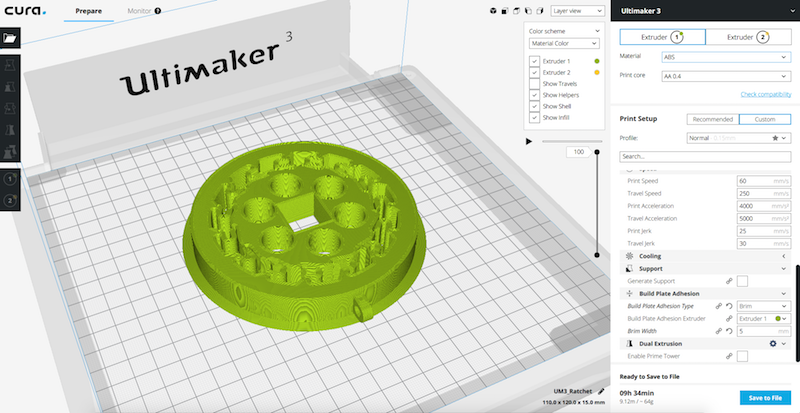Play the layer simulation
800x413 pixels.
(529, 141)
